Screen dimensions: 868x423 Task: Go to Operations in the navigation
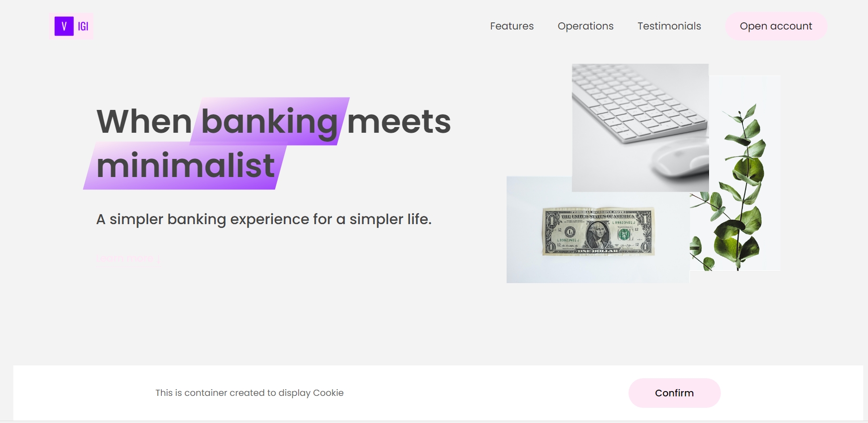point(585,26)
